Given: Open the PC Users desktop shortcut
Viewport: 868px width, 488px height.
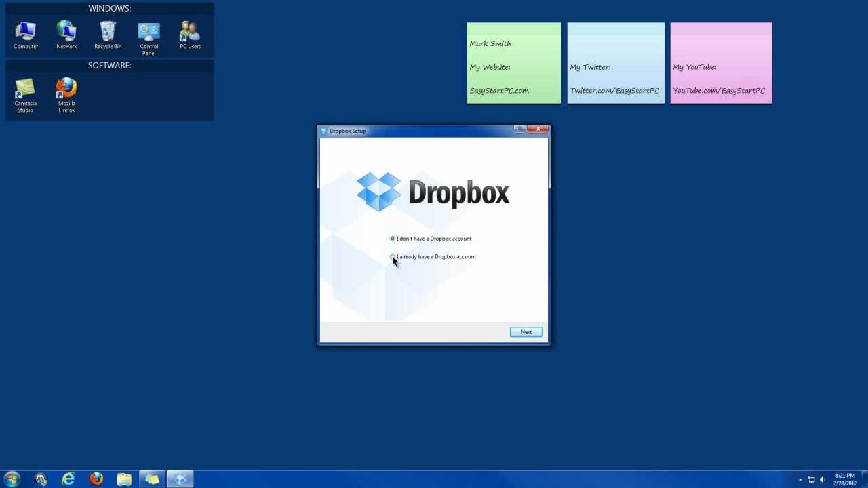Looking at the screenshot, I should (x=190, y=35).
